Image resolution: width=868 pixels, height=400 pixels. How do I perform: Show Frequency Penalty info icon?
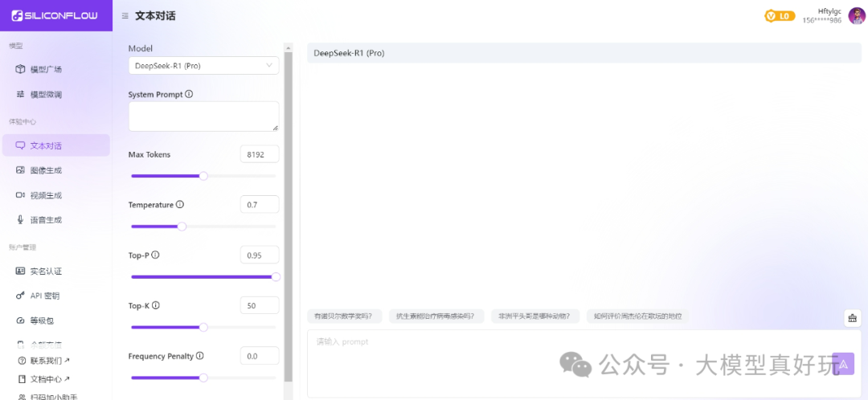click(200, 356)
